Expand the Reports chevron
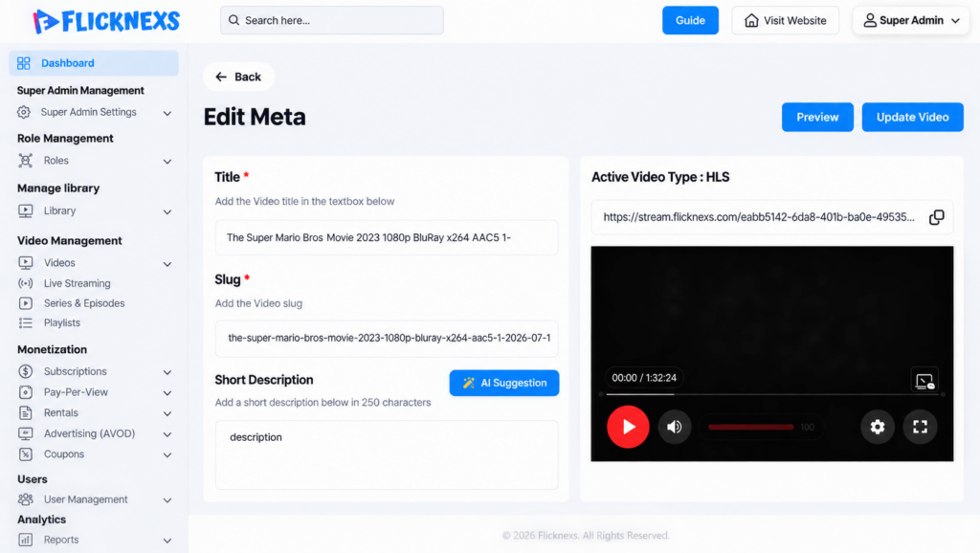This screenshot has height=553, width=980. point(167,541)
